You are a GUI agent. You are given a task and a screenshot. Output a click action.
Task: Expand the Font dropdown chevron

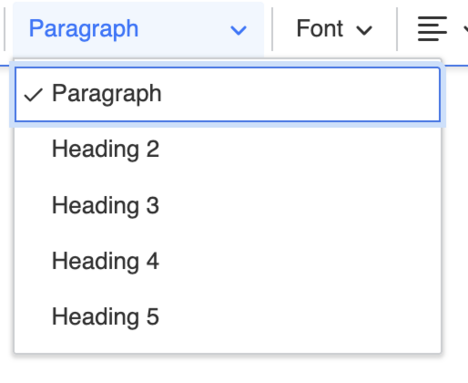click(364, 30)
